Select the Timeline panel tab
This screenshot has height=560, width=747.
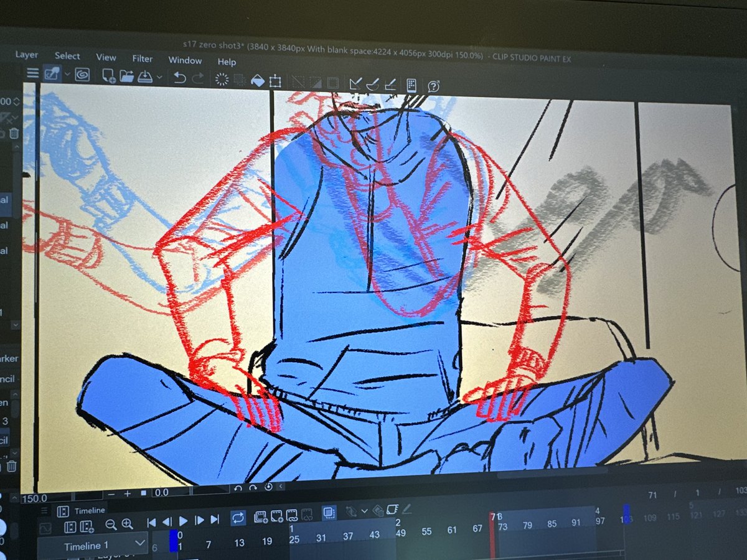click(x=83, y=510)
